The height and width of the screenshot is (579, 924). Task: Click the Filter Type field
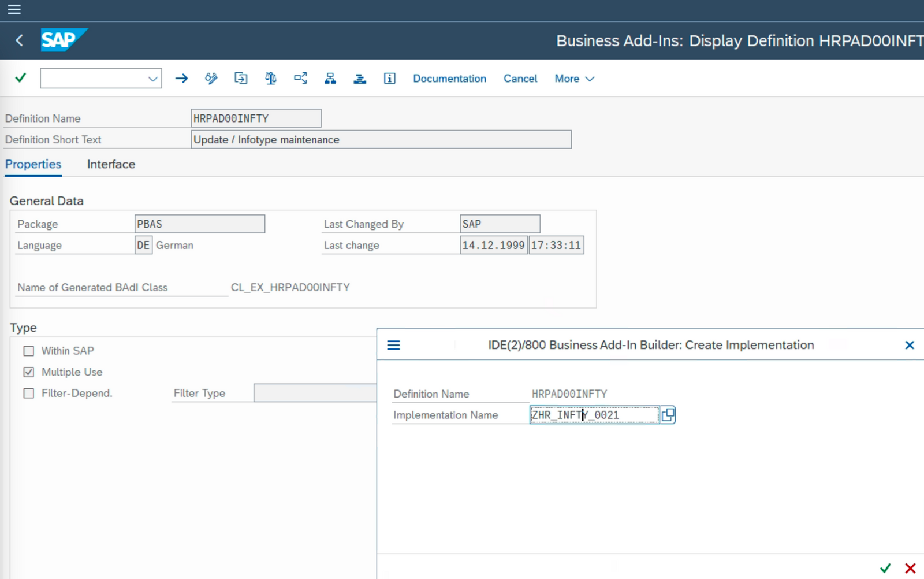coord(315,393)
